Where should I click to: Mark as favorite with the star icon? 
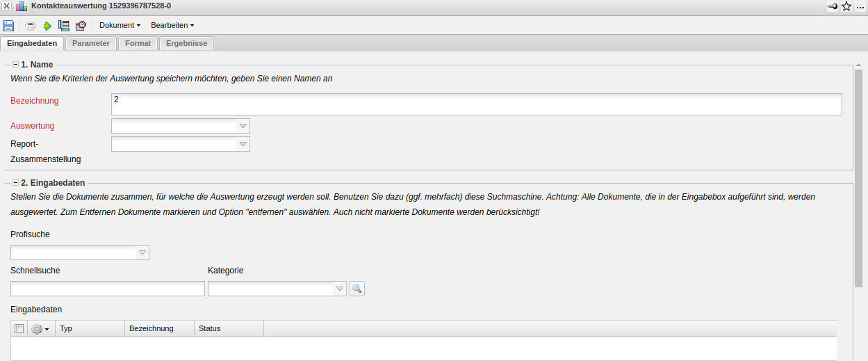pos(846,6)
